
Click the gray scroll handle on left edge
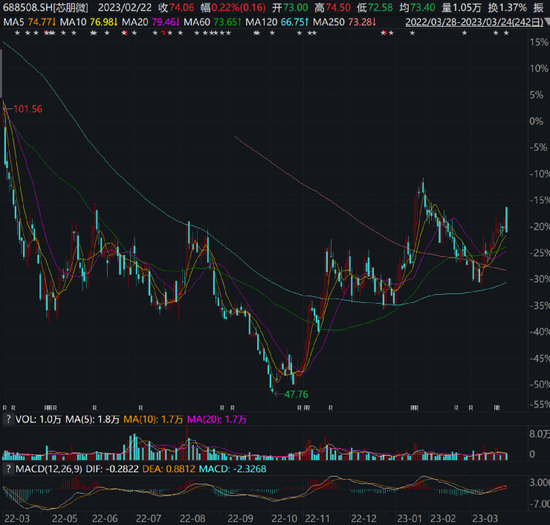click(1, 73)
